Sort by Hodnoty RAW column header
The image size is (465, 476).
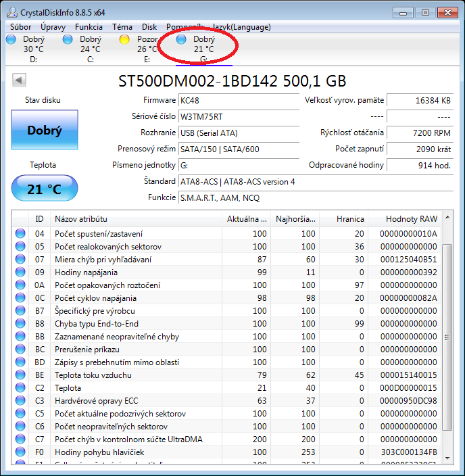coord(405,219)
